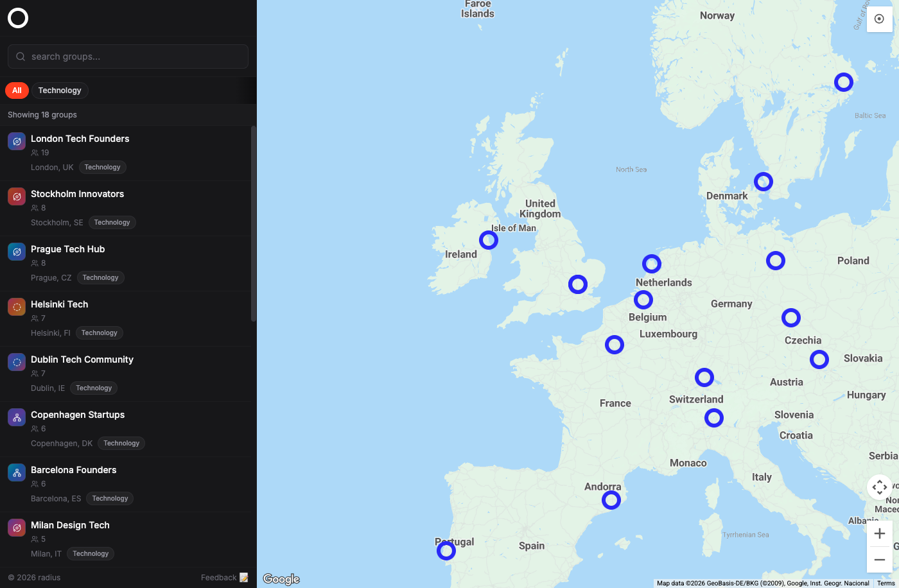Screen dimensions: 899x588
Task: Click the search groups input field
Action: [128, 56]
